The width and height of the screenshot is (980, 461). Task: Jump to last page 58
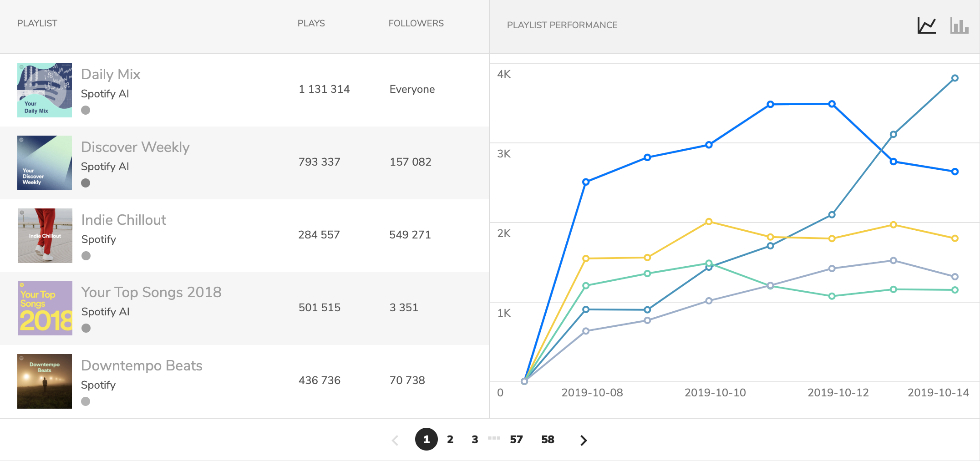click(548, 440)
